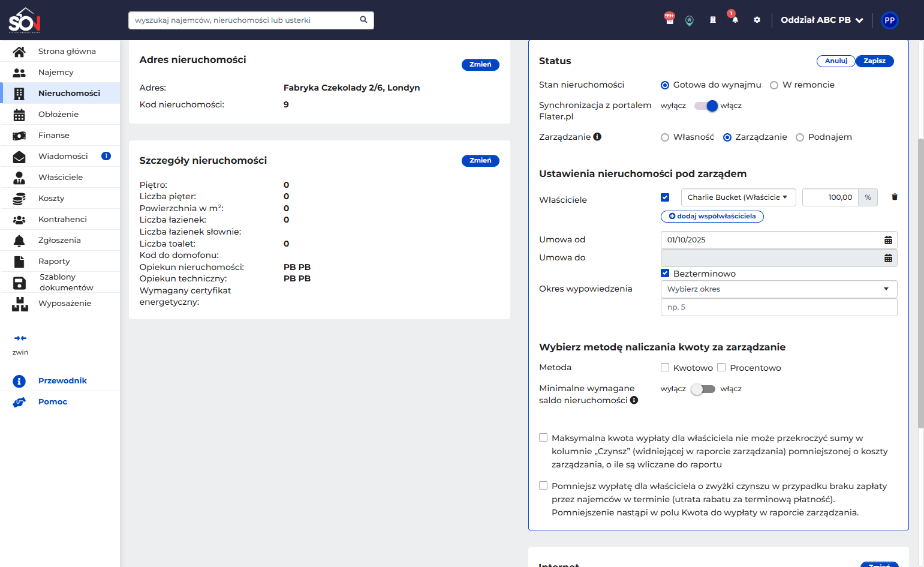Open Najemcy in the sidebar

pyautogui.click(x=60, y=72)
